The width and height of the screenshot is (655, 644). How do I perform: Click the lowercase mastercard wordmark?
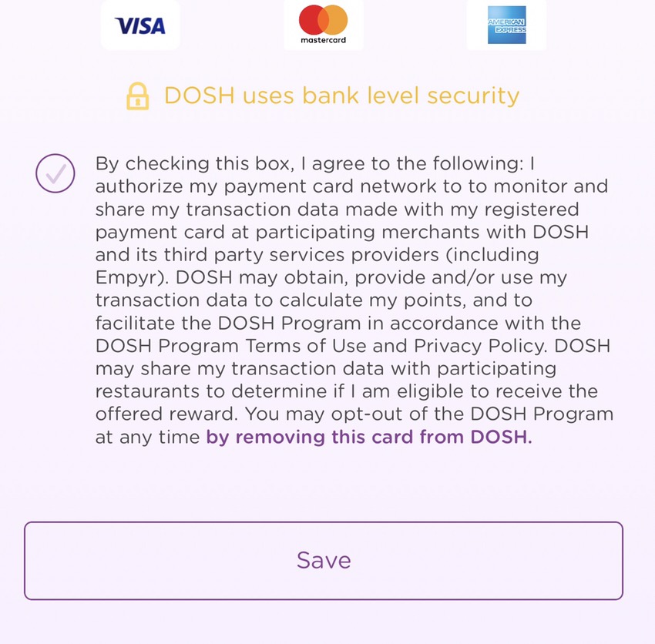324,40
